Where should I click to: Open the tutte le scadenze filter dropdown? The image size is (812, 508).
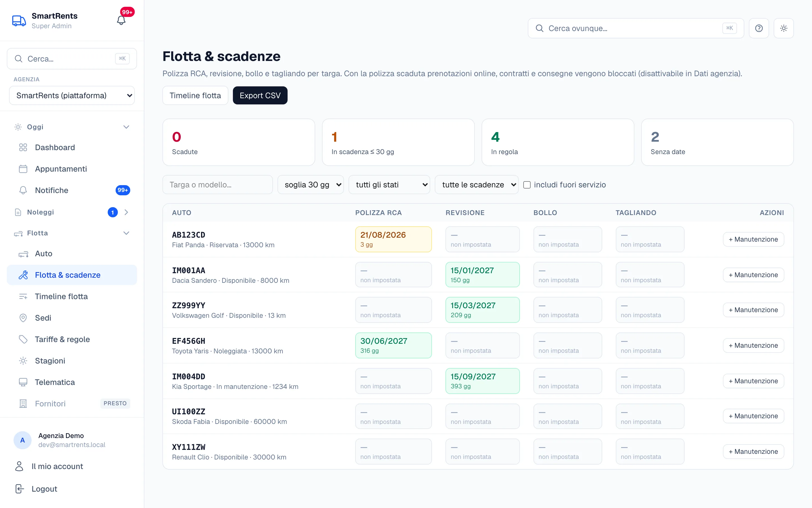[x=476, y=185]
